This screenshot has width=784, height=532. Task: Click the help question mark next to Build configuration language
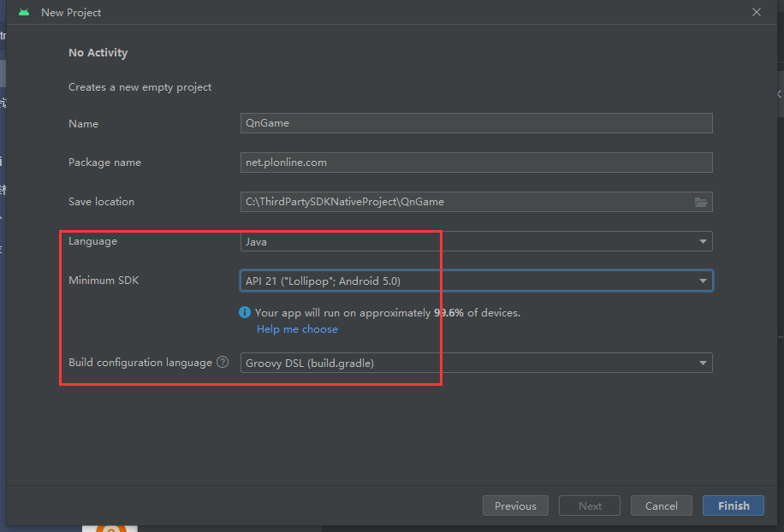point(222,362)
